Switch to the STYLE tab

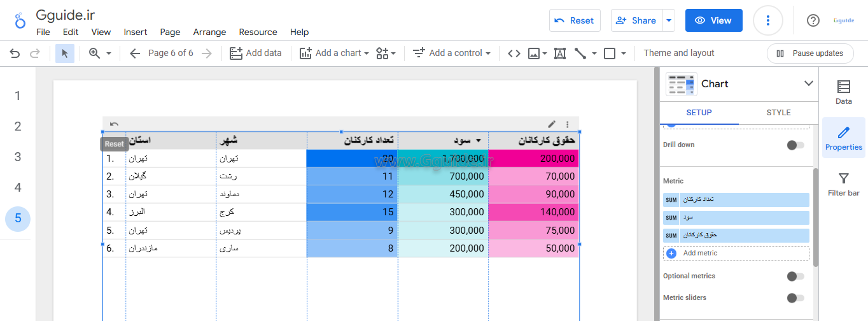[x=778, y=113]
